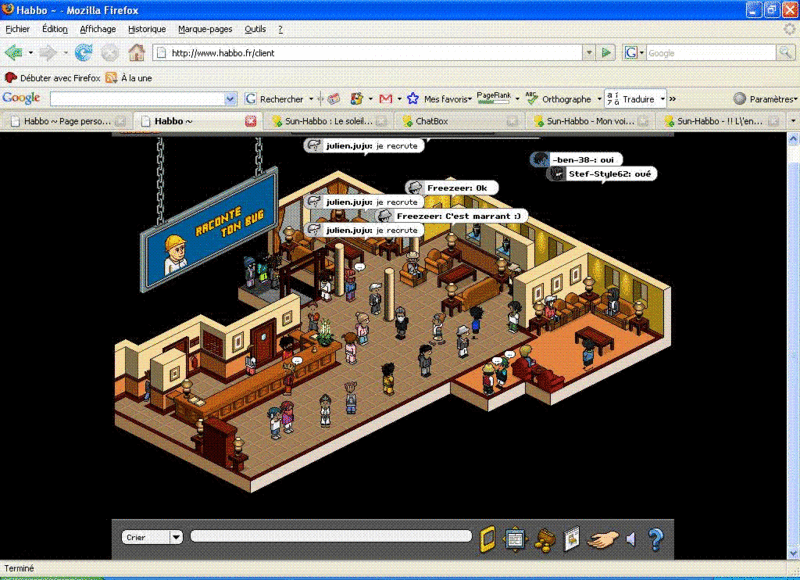Screen dimensions: 800x580
Task: Switch to the ChatBox tab
Action: (x=459, y=121)
